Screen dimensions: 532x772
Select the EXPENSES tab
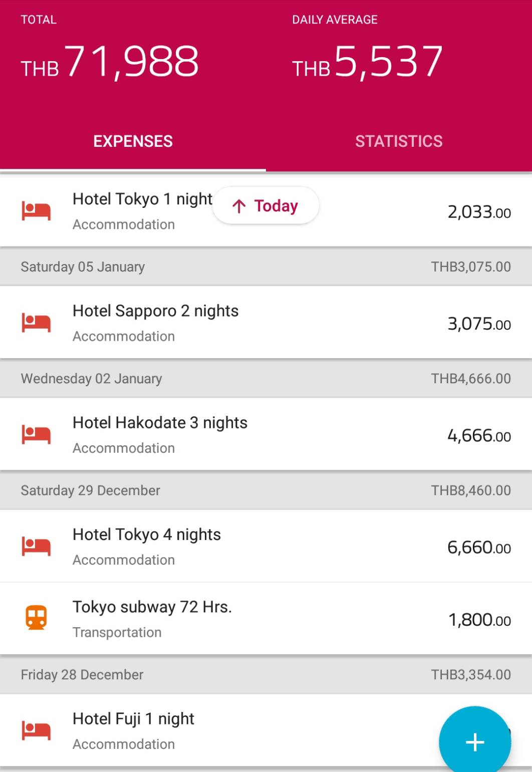point(133,141)
